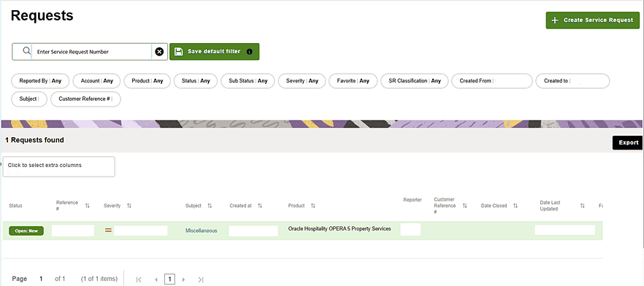Clear the service request search field
The width and height of the screenshot is (644, 286).
point(159,52)
